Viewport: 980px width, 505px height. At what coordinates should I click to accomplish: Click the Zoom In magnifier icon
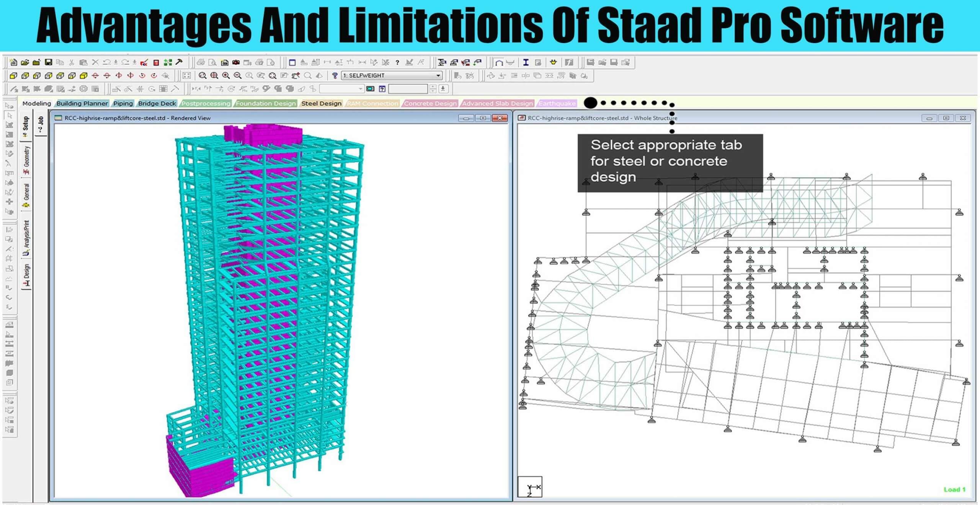(x=226, y=75)
